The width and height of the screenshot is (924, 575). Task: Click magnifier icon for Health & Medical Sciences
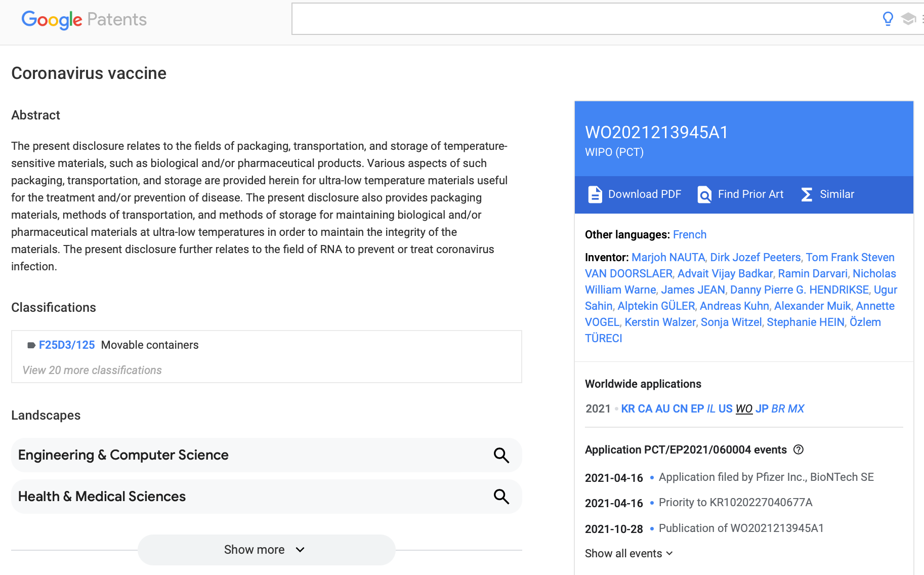pyautogui.click(x=501, y=497)
